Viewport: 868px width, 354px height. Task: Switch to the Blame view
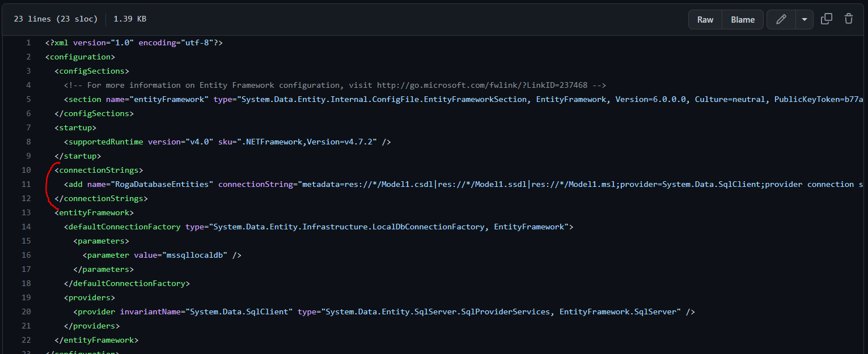(742, 19)
